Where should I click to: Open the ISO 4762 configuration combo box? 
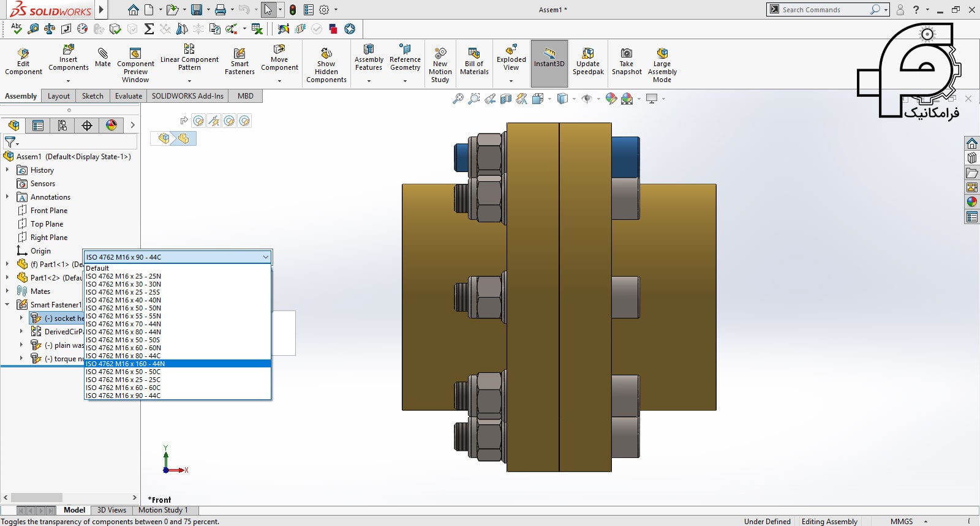click(177, 257)
